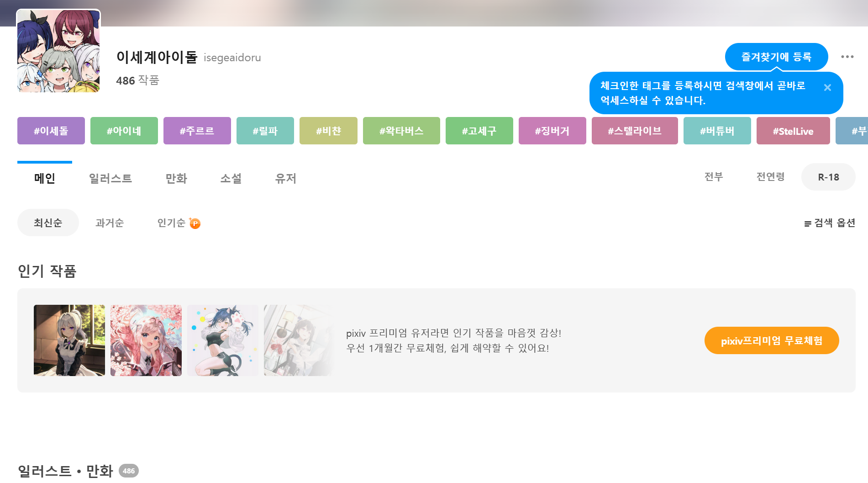This screenshot has width=868, height=483.
Task: Open the pink cherry blossom artwork thumbnail
Action: [x=146, y=340]
